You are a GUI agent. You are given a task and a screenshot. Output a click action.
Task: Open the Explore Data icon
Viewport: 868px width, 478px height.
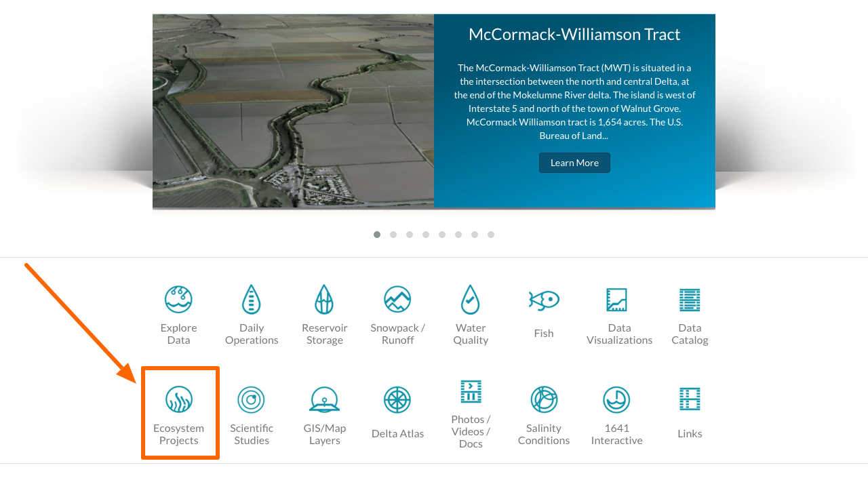click(x=178, y=299)
